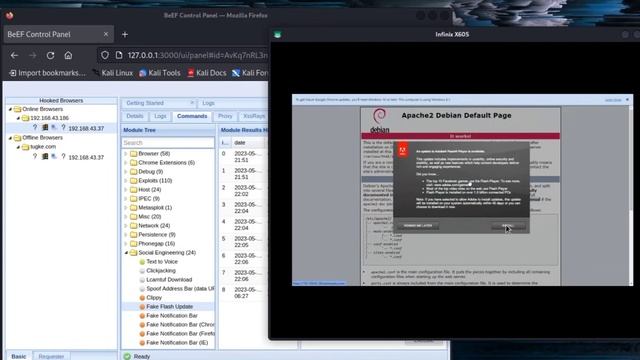Open Kali Linux bookmark
The height and width of the screenshot is (360, 640).
113,73
